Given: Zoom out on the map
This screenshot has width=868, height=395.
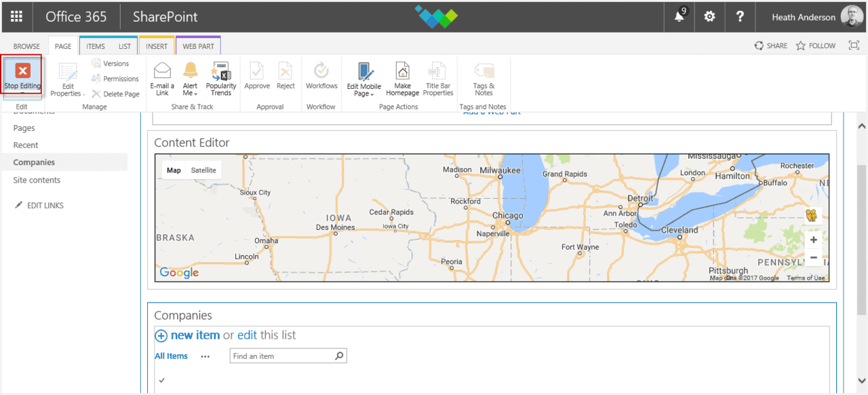Looking at the screenshot, I should (813, 257).
